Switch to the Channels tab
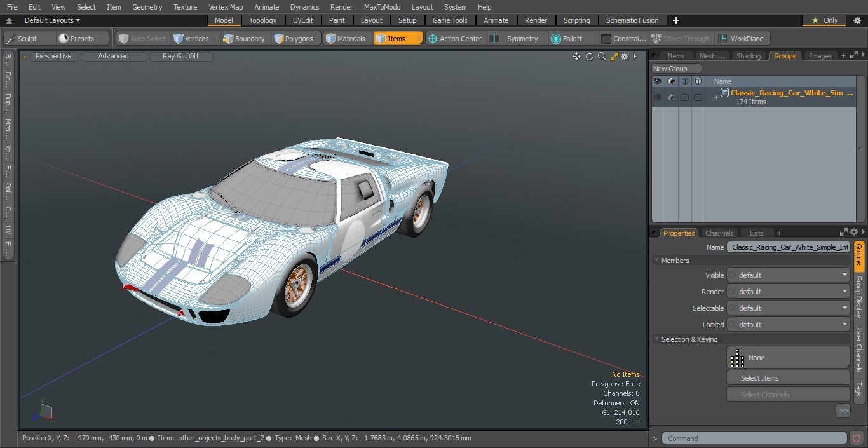868x448 pixels. (719, 233)
